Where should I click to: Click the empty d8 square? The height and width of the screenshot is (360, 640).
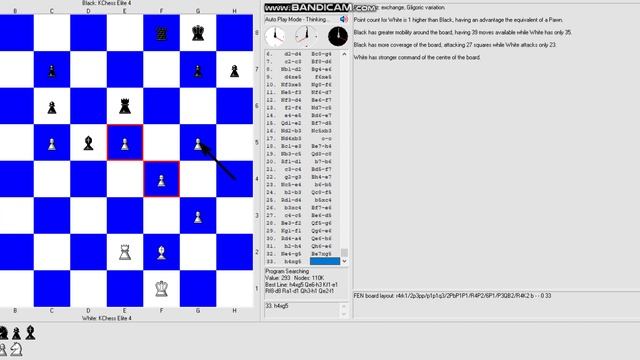[89, 33]
